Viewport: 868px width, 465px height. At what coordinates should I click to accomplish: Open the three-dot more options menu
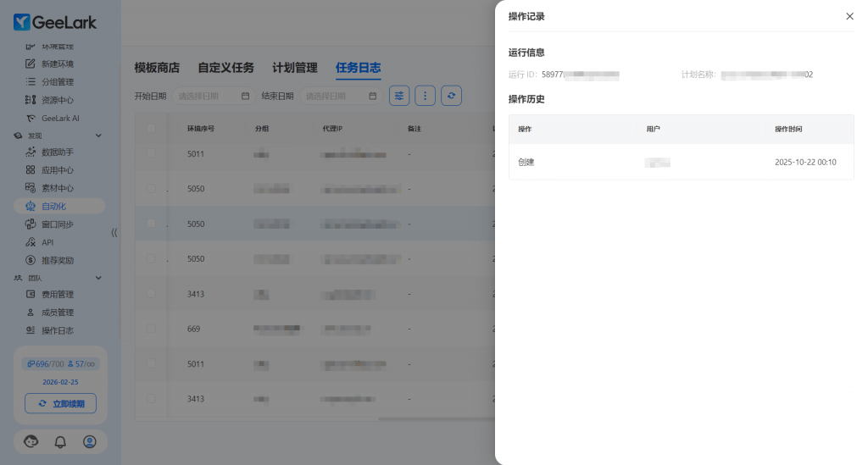coord(426,96)
